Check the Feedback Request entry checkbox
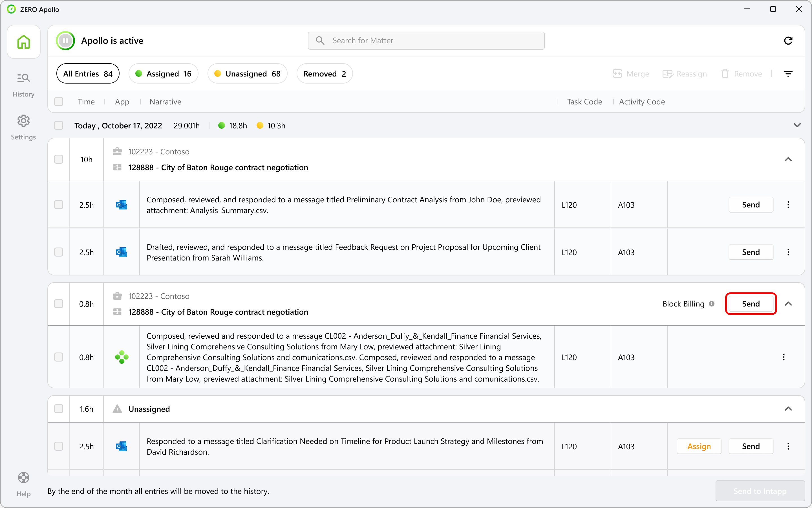 [59, 252]
